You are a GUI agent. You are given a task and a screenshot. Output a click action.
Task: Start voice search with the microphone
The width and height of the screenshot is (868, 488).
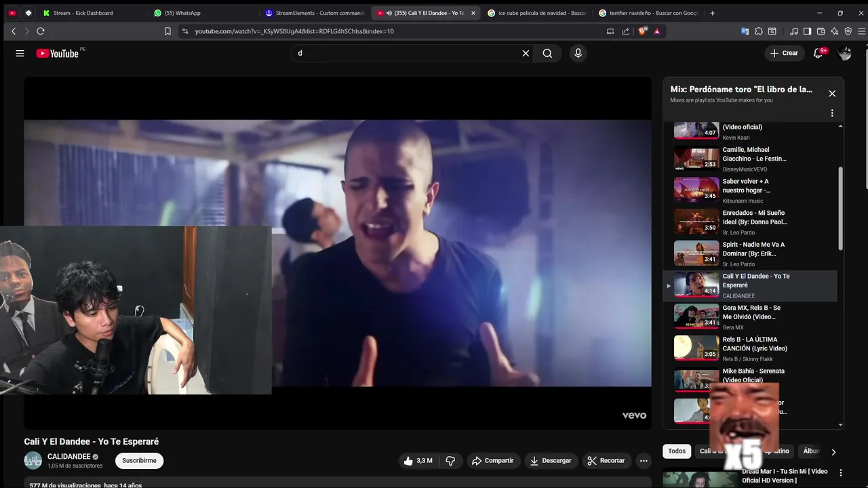click(x=578, y=54)
